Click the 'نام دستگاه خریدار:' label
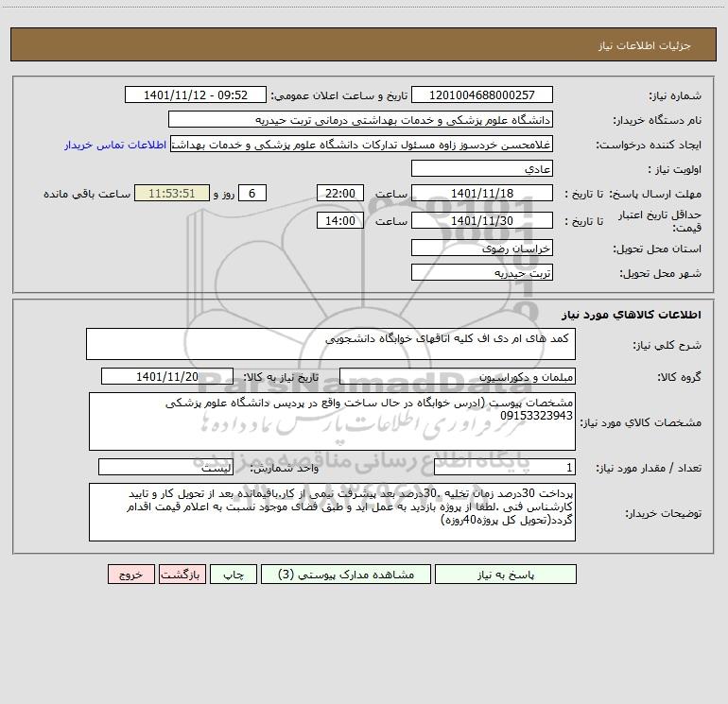This screenshot has width=728, height=704. 657,121
